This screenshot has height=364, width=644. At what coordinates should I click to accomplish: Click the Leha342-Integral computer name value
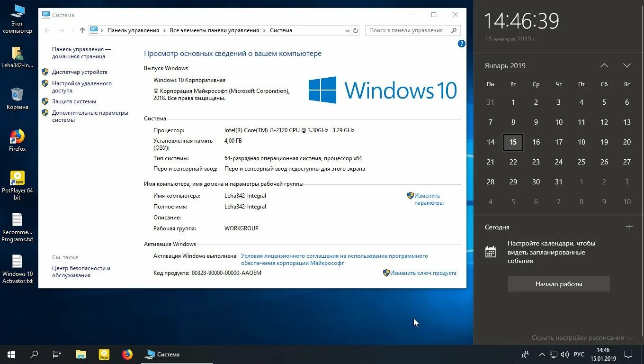(245, 196)
